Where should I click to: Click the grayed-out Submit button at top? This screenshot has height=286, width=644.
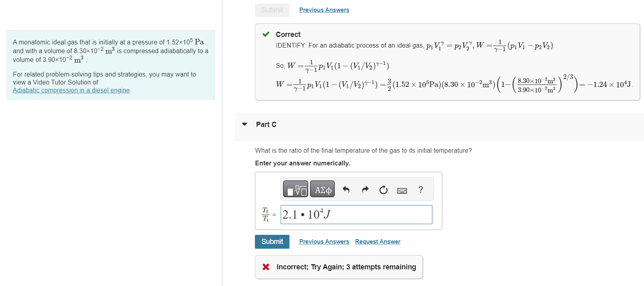point(272,10)
